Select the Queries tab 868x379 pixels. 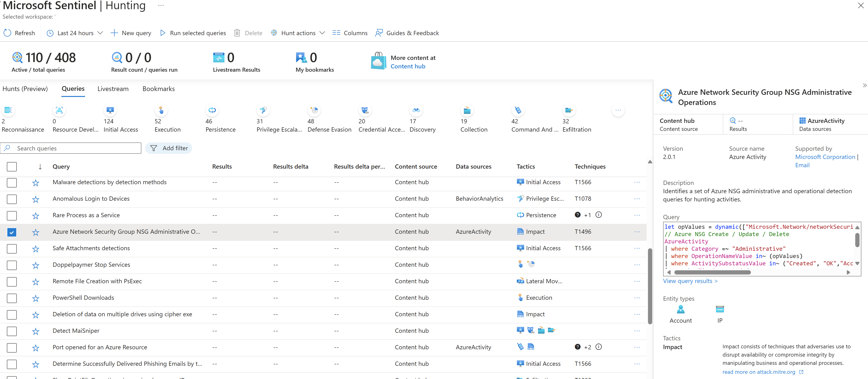pos(73,89)
